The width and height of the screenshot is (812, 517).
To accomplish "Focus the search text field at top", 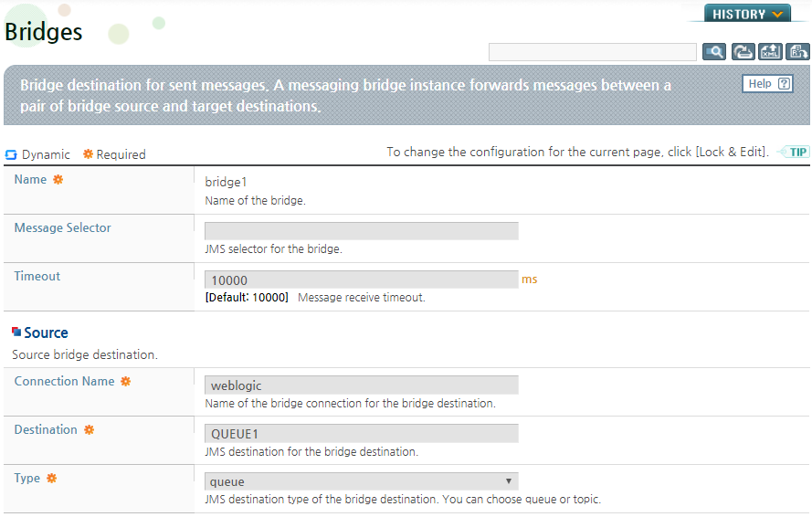I will (x=593, y=52).
